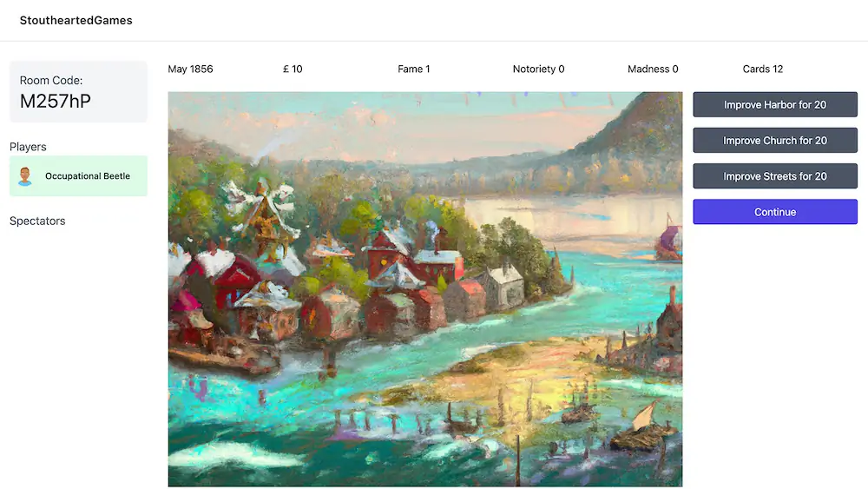
Task: Click the Spectators section heading
Action: (x=37, y=221)
